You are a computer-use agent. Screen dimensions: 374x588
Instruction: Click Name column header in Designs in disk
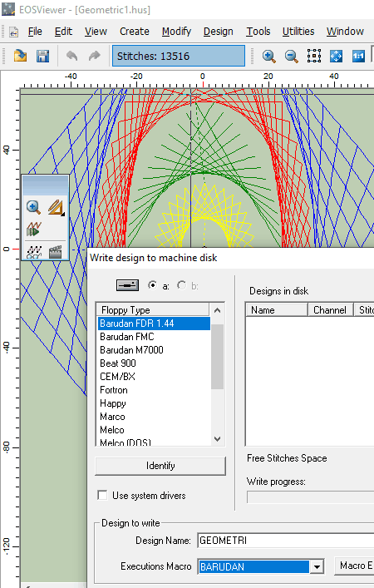click(x=277, y=309)
